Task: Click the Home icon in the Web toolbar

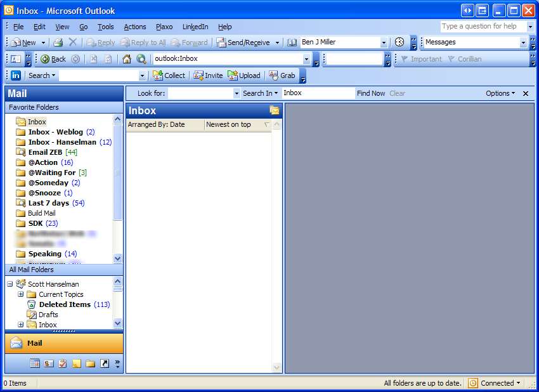Action: (x=126, y=59)
